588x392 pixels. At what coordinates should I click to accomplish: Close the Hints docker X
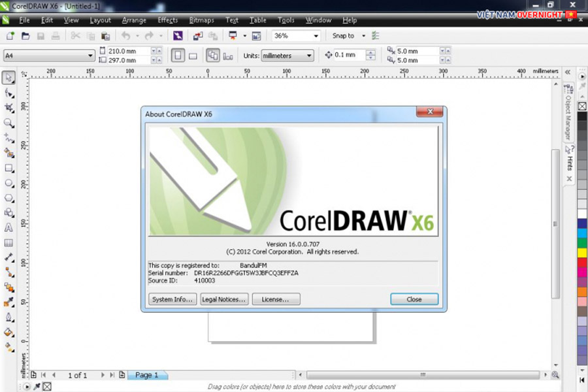[x=569, y=179]
